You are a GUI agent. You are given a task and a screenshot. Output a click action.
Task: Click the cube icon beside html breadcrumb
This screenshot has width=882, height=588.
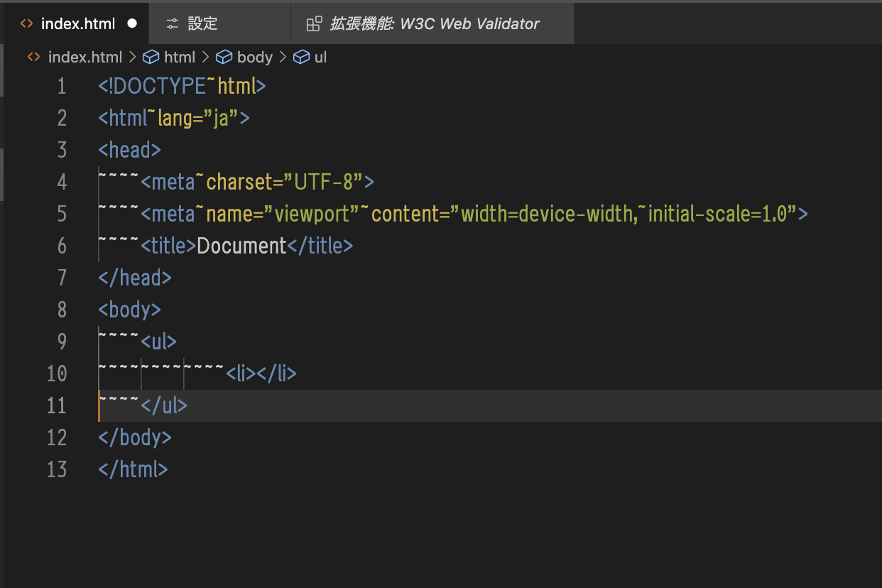151,57
